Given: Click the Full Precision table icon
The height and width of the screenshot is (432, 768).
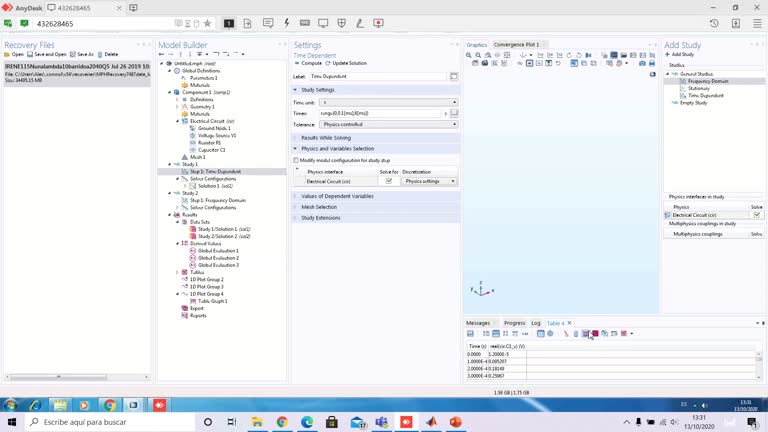Looking at the screenshot, I should pyautogui.click(x=486, y=334).
